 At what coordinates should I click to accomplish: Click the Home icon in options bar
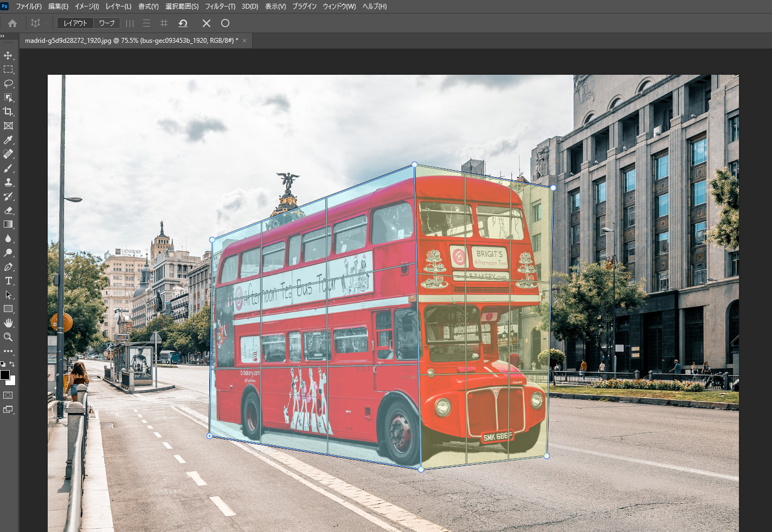(x=12, y=23)
